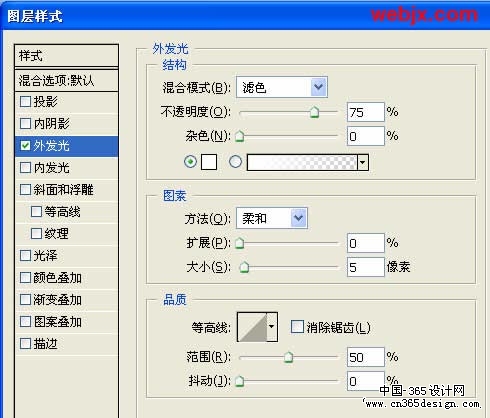
Task: Enable the 投影 drop shadow checkbox
Action: coord(26,101)
